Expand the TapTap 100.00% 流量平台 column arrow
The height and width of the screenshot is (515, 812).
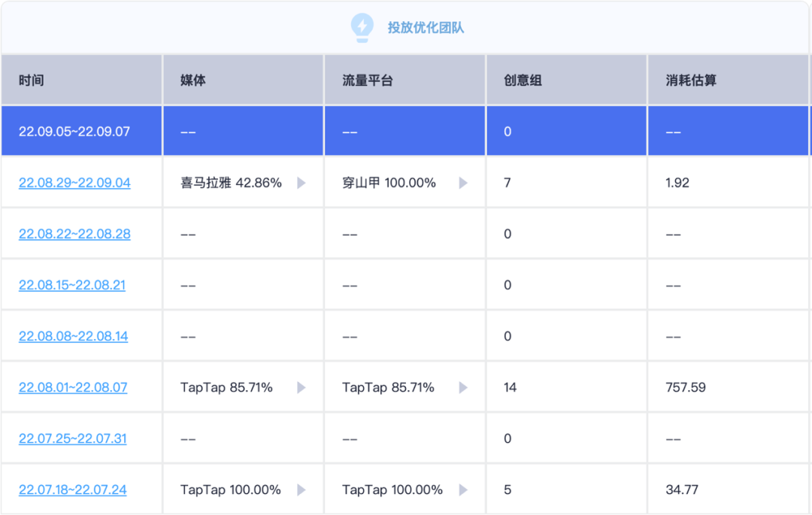(x=463, y=490)
